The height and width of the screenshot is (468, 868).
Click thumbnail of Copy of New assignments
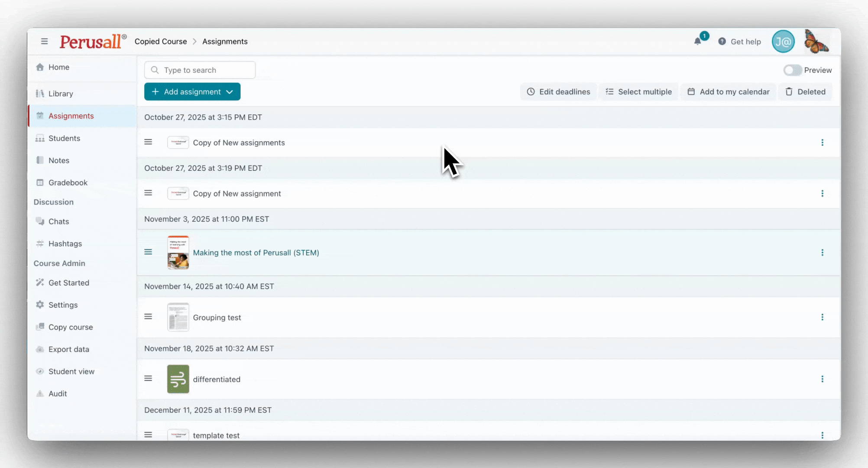click(x=178, y=143)
